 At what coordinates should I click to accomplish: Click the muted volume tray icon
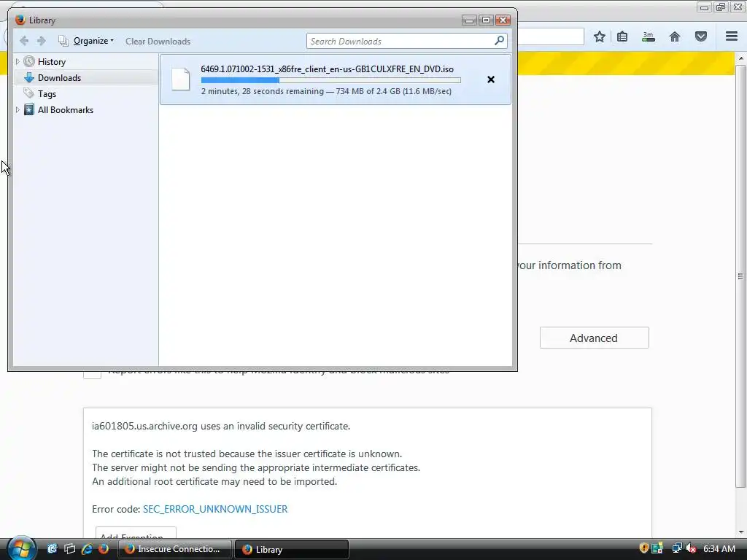click(690, 548)
